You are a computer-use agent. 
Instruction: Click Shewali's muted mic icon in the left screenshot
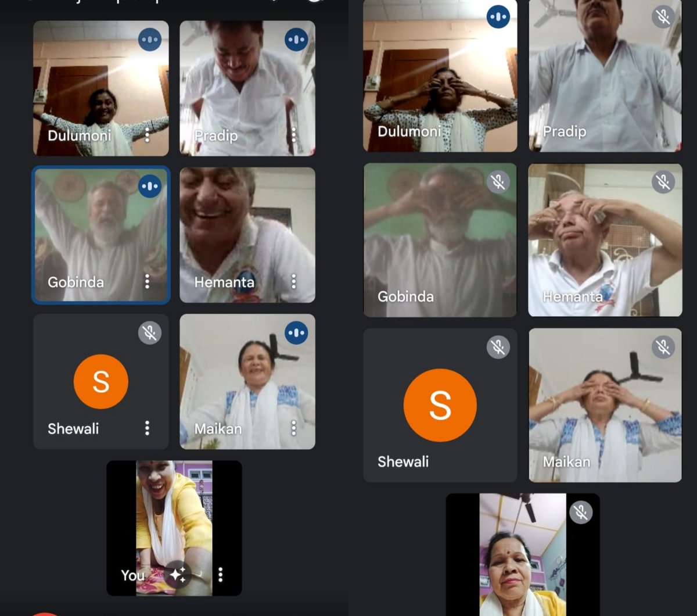150,333
